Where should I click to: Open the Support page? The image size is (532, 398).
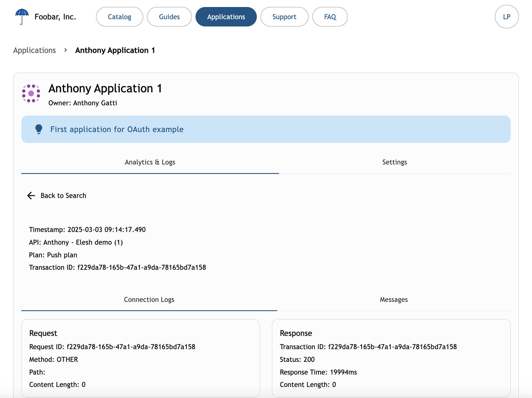pos(284,17)
